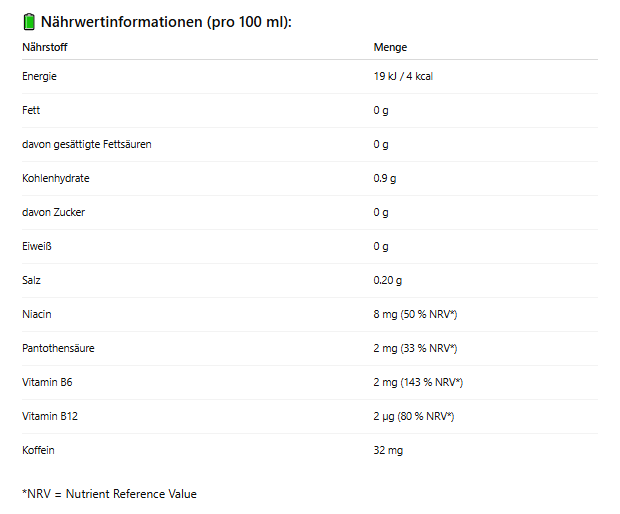Select the Energie row label
Viewport: 620px width, 514px height.
click(x=40, y=76)
